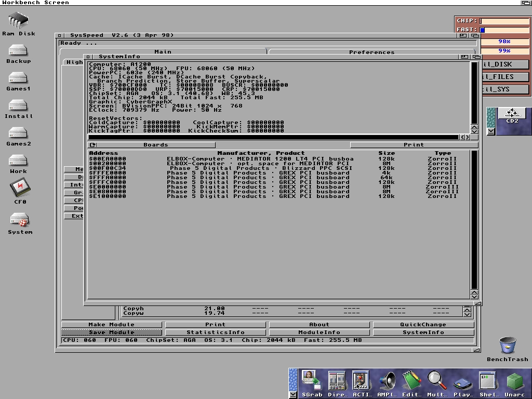The image size is (532, 399).
Task: Click the CD2 disc icon
Action: (x=512, y=116)
